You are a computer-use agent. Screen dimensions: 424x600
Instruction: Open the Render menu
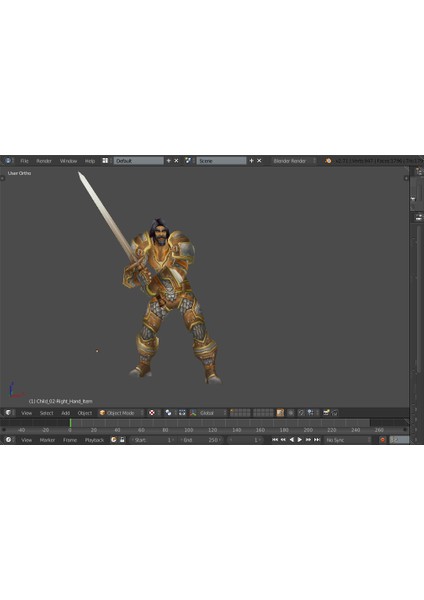click(44, 161)
